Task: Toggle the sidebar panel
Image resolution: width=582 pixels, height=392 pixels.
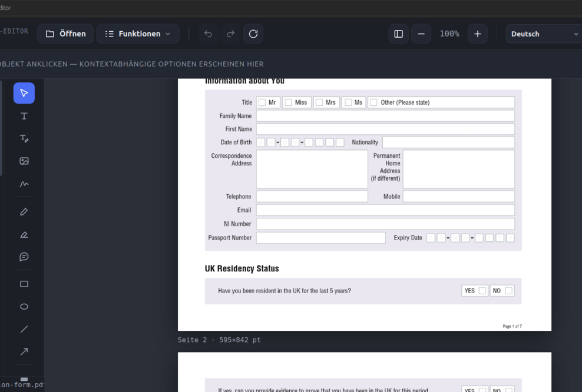Action: tap(399, 34)
